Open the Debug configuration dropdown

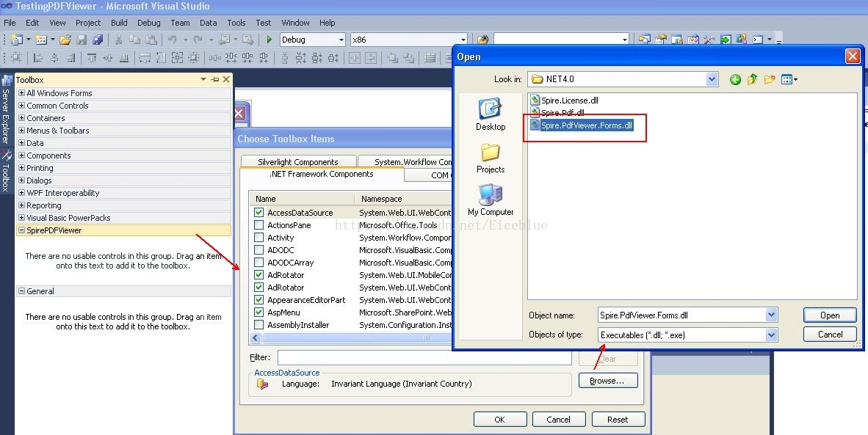click(x=341, y=40)
